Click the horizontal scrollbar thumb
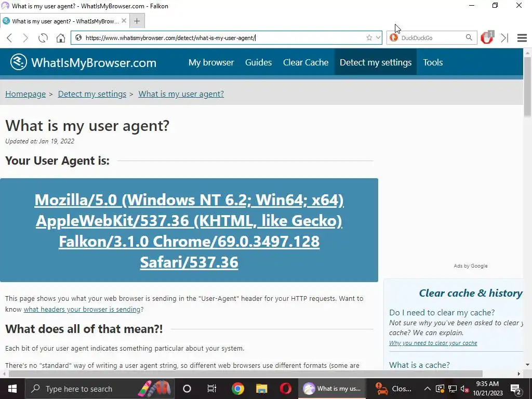The height and width of the screenshot is (399, 532). pos(245,374)
